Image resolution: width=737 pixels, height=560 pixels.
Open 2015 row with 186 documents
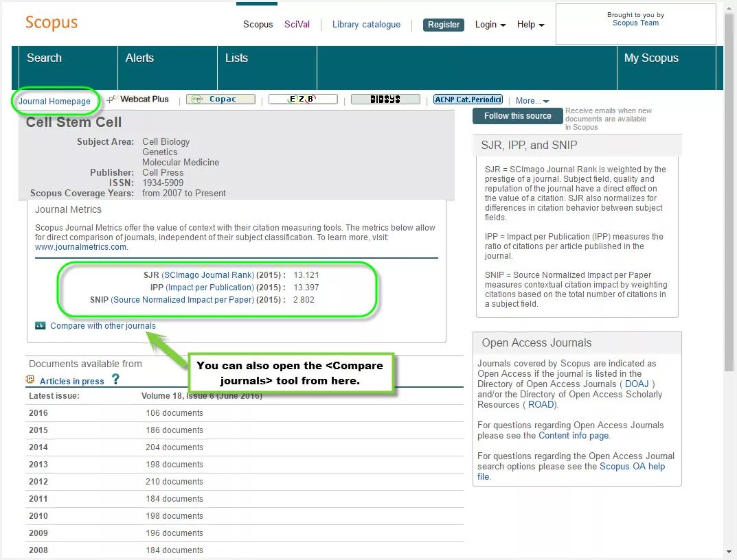245,430
